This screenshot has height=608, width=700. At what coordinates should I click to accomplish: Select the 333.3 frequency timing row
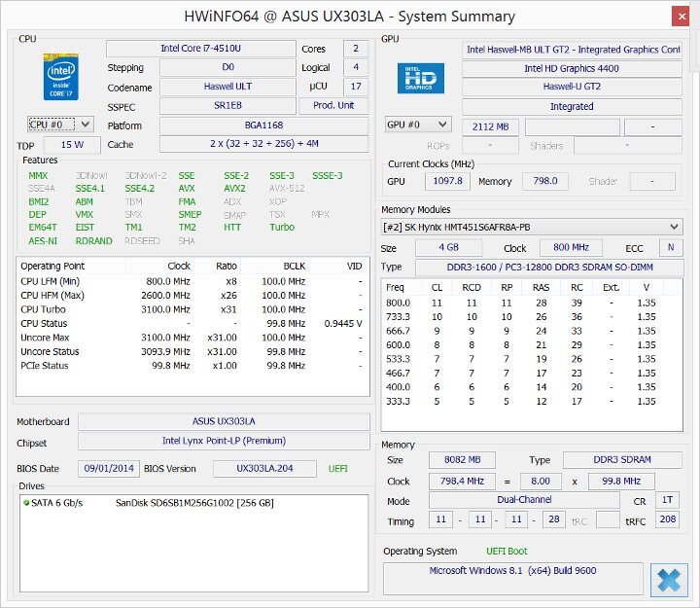[x=531, y=401]
